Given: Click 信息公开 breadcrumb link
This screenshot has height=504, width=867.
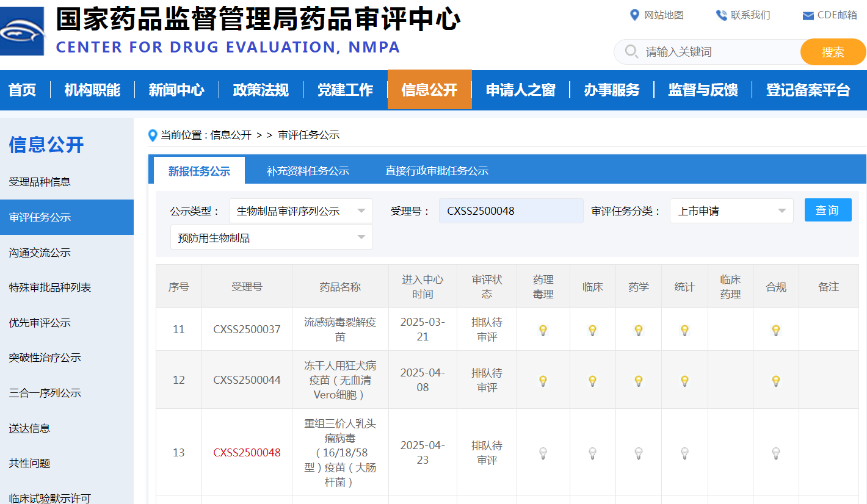Looking at the screenshot, I should [x=231, y=135].
